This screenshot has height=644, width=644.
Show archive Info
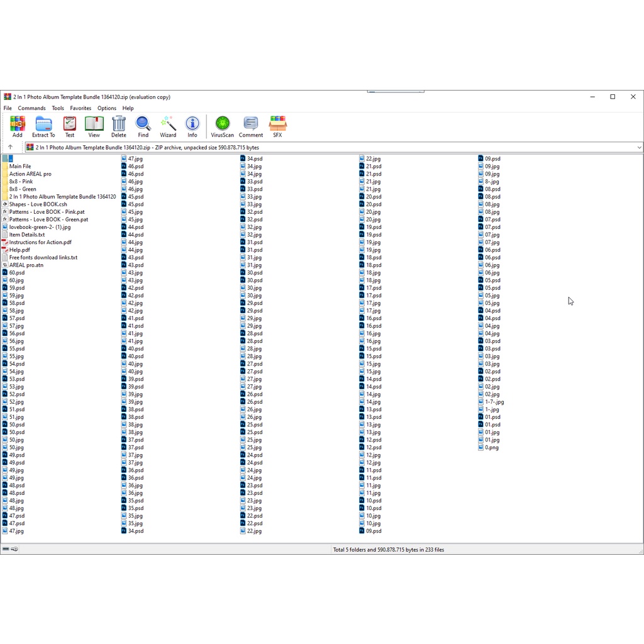click(x=192, y=126)
